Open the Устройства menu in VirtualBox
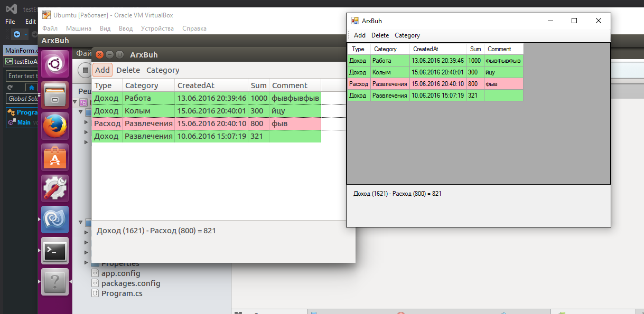This screenshot has width=644, height=314. tap(157, 28)
